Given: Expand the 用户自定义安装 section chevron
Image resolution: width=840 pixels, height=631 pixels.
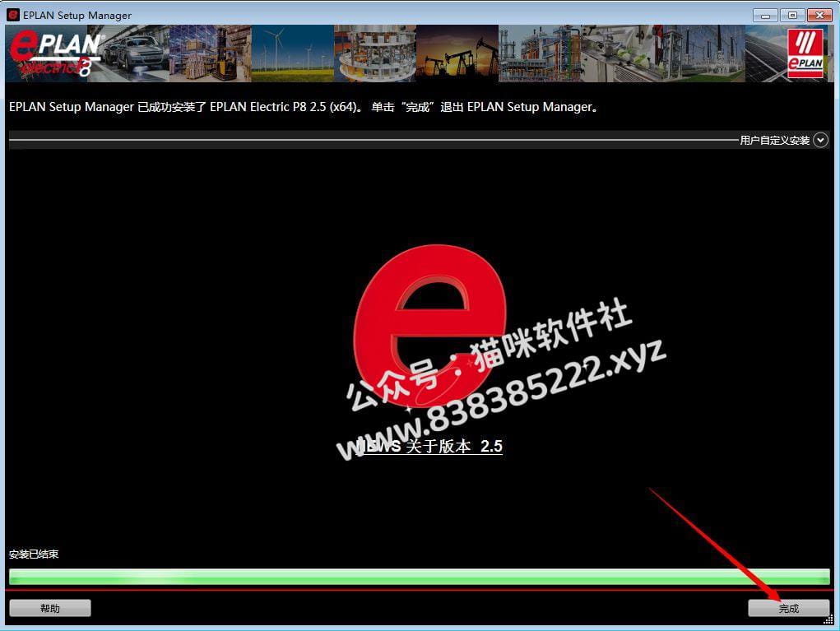Looking at the screenshot, I should (x=820, y=141).
